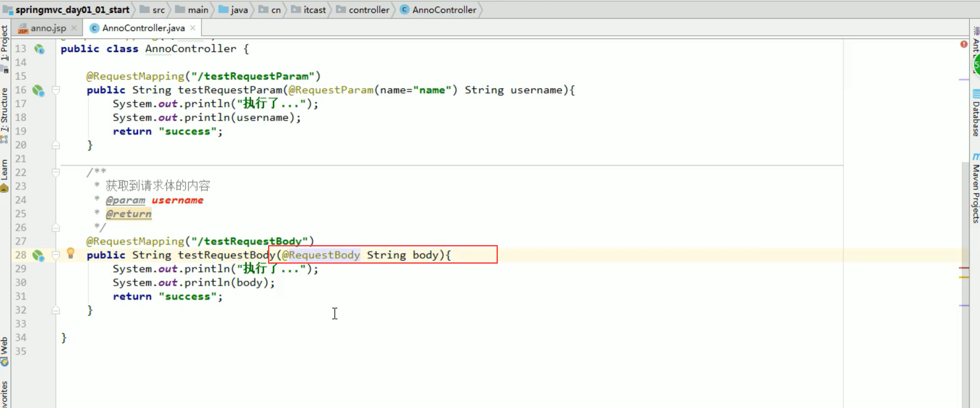Image resolution: width=980 pixels, height=408 pixels.
Task: Open the Structure tool window
Action: click(x=5, y=115)
